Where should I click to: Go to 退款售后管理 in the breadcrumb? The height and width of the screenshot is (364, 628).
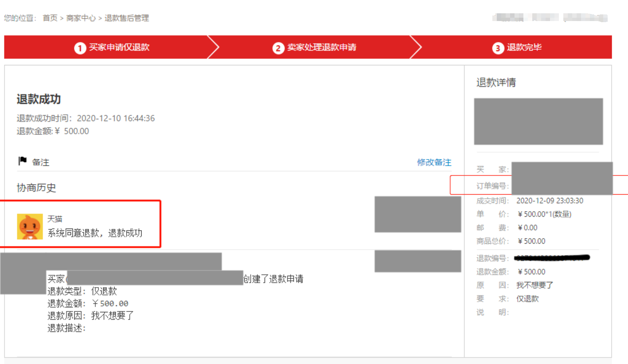[127, 18]
